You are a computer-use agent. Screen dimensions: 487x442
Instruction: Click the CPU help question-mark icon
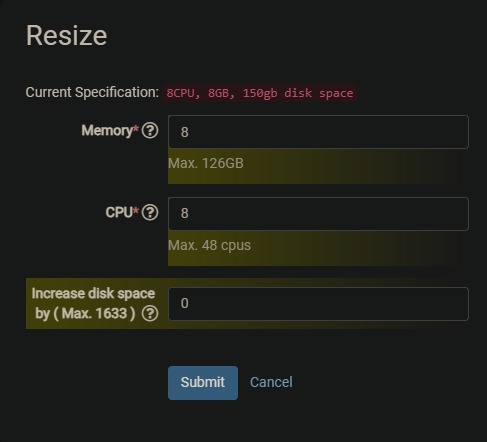tap(150, 212)
